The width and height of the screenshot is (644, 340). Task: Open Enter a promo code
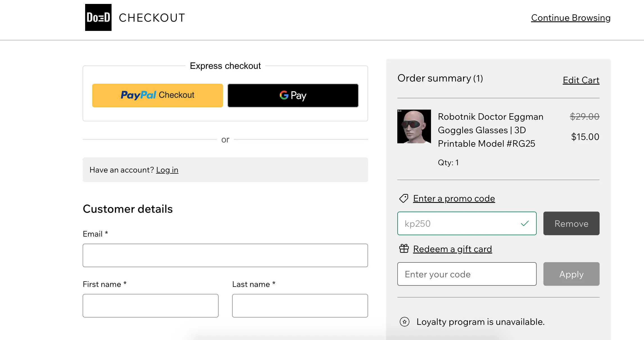pyautogui.click(x=454, y=198)
